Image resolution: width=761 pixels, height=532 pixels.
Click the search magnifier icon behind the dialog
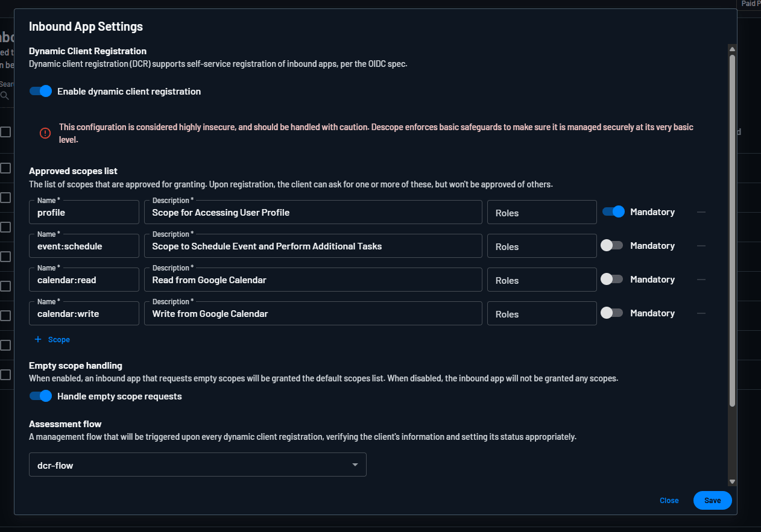[x=5, y=96]
